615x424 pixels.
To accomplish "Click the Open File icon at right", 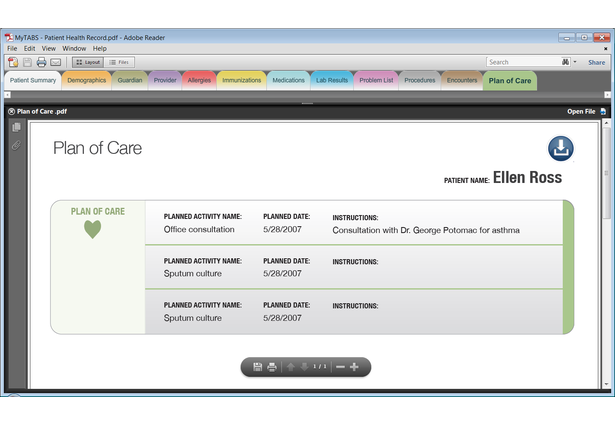I will pyautogui.click(x=603, y=111).
